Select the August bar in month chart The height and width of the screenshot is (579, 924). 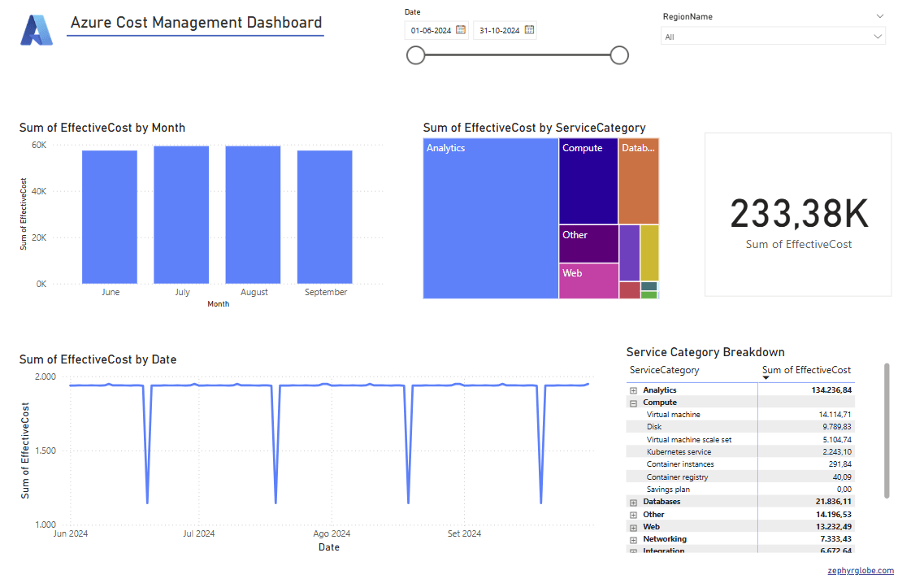pos(253,215)
